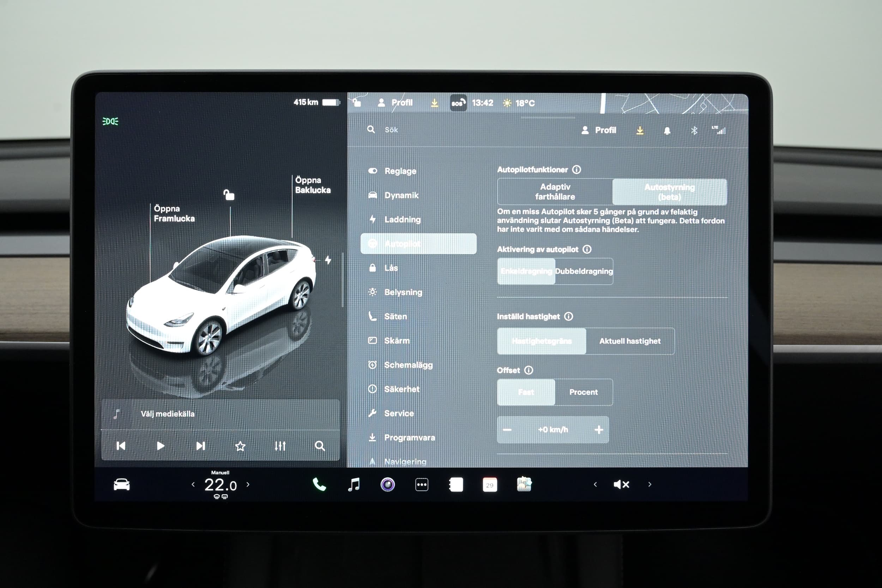882x588 pixels.
Task: Open the notifications bell icon
Action: click(667, 131)
